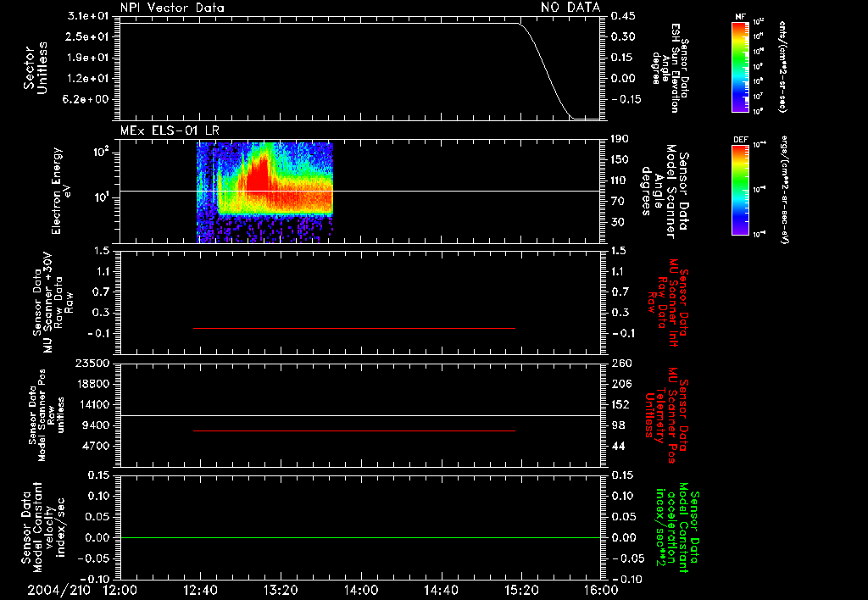Click the red 'MU Scanner Pos Telemetry' label
This screenshot has height=600, width=868.
666,415
